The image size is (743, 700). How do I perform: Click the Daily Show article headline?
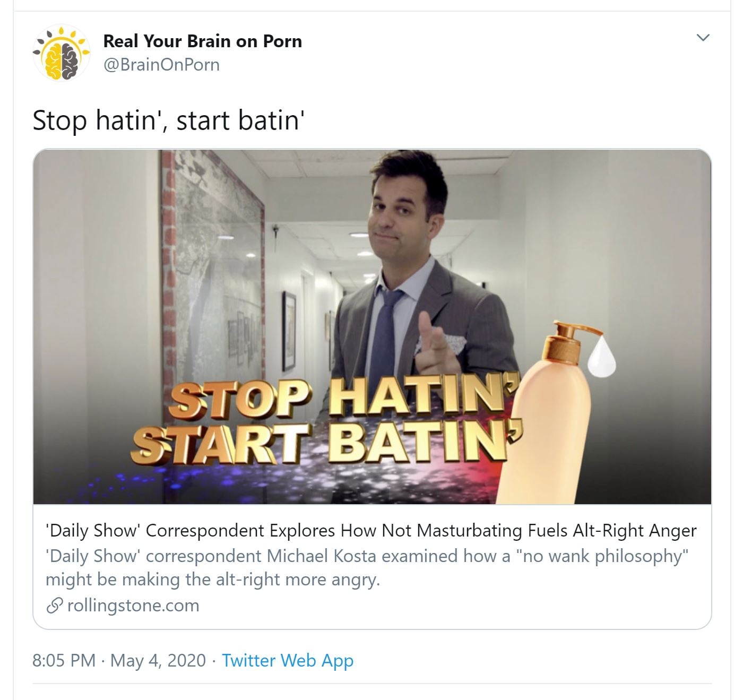(x=371, y=530)
